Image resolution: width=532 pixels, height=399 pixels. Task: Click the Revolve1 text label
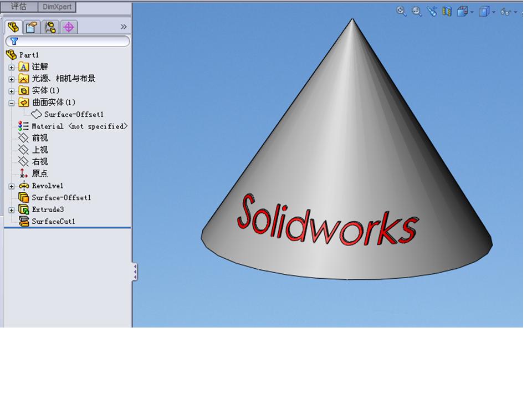48,186
